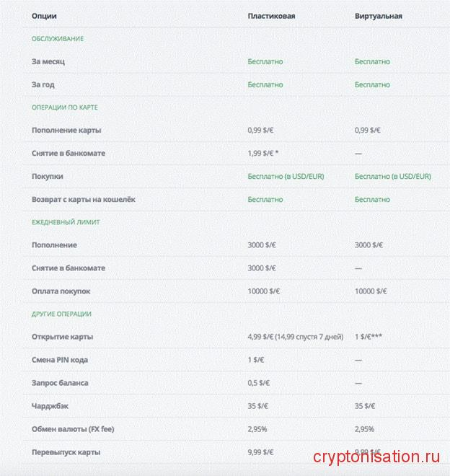
Task: Select the "Смена PIN кода" row label
Action: pos(60,360)
